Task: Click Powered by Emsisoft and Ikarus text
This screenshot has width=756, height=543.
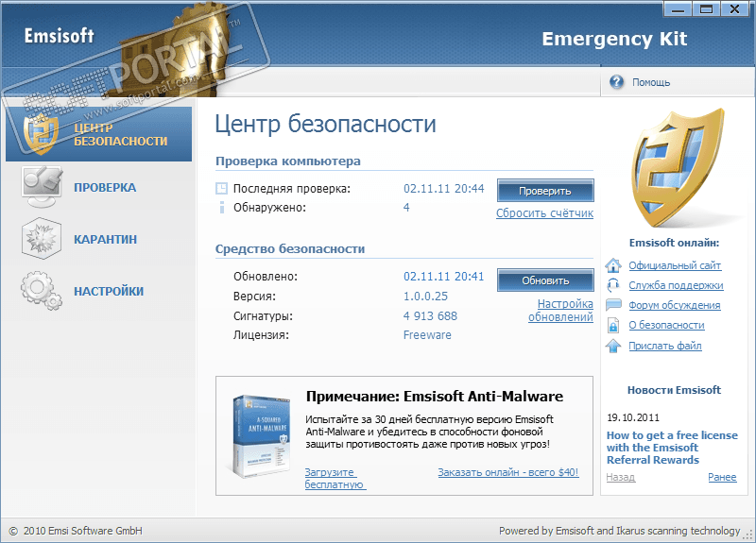Action: pyautogui.click(x=619, y=531)
